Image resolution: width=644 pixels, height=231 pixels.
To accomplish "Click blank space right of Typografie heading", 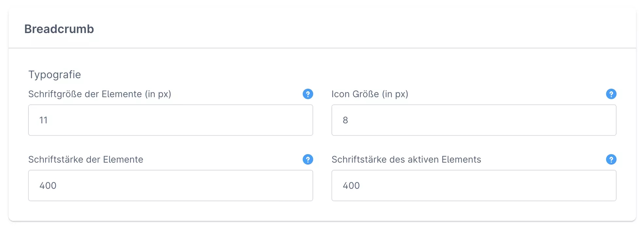I will (327, 75).
